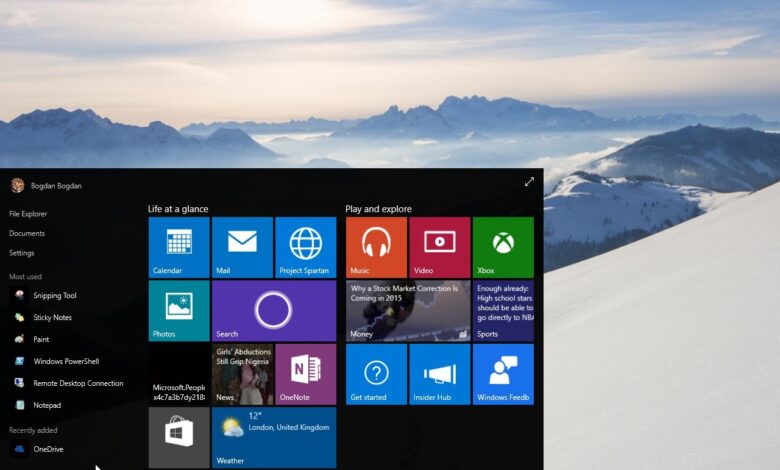
Task: Launch the OneNote tile
Action: [305, 374]
